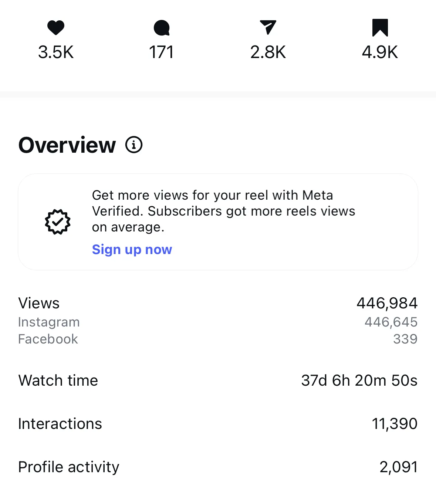This screenshot has height=504, width=436.
Task: Click the Interactions row label
Action: (x=60, y=424)
